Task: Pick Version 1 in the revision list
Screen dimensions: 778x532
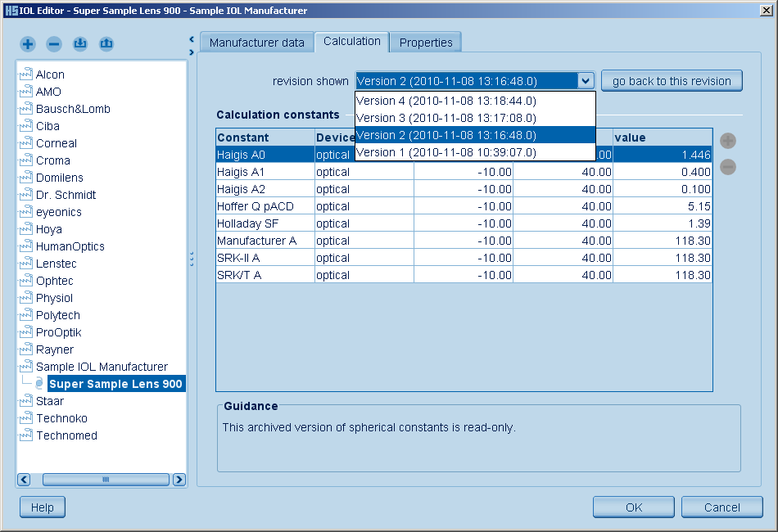Action: point(446,152)
